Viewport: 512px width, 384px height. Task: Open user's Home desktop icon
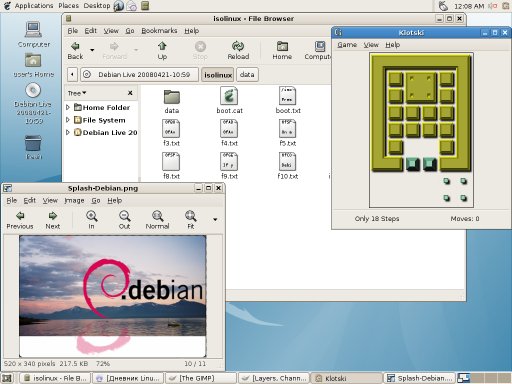coord(34,65)
